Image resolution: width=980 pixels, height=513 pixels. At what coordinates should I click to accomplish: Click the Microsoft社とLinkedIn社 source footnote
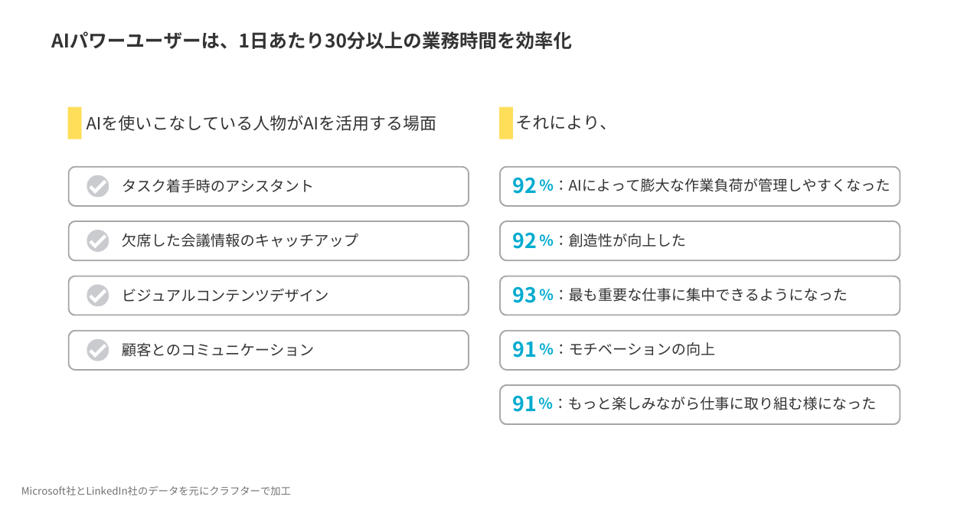click(156, 491)
